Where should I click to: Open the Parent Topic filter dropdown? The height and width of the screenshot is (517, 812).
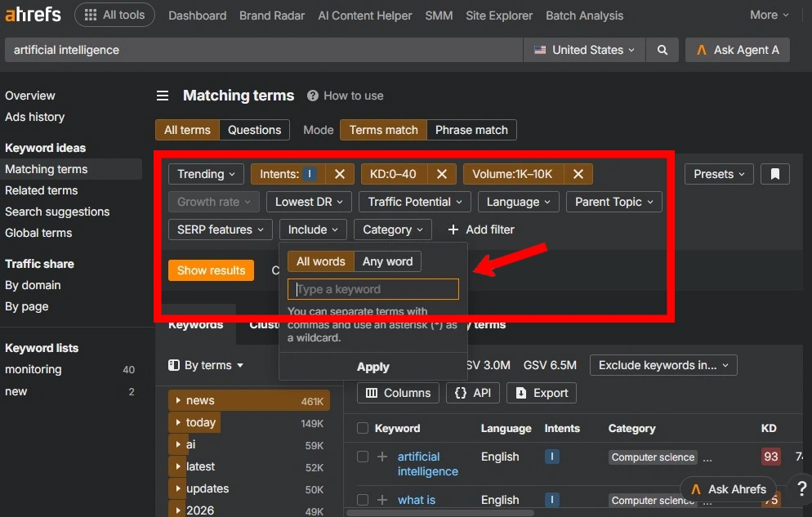tap(614, 202)
